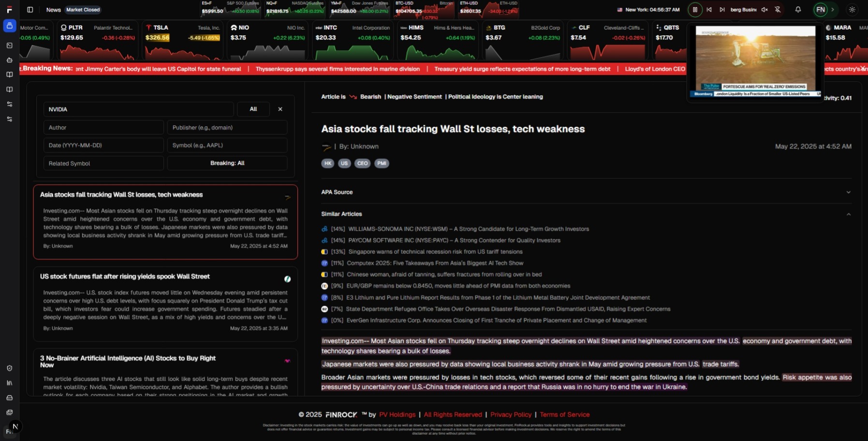Unmute the stream audio speaker icon

tap(765, 10)
